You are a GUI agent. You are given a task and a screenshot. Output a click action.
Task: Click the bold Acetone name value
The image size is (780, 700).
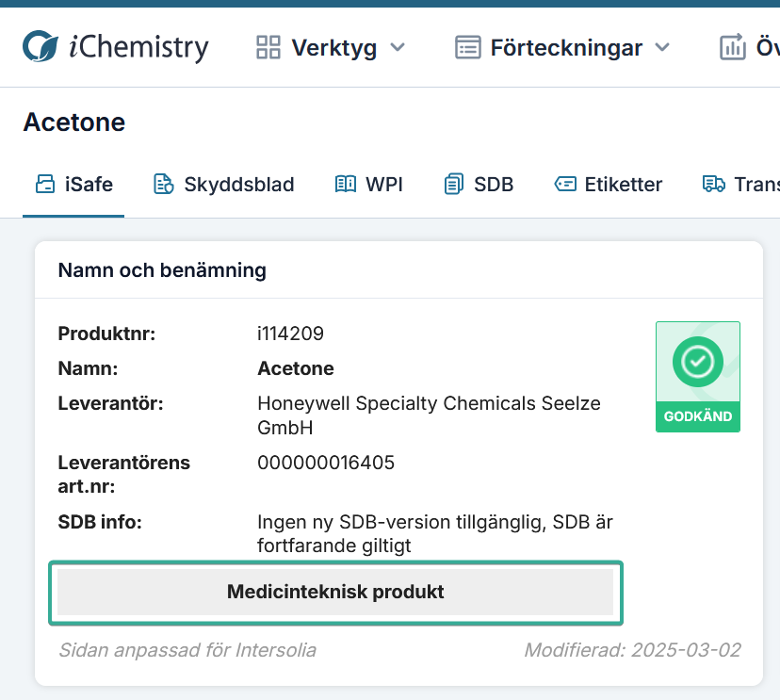point(296,368)
